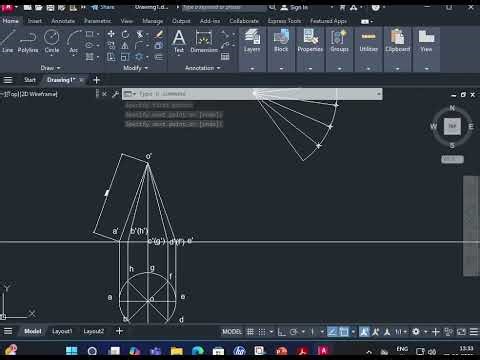
Task: Open the Utilities panel button
Action: 368,41
